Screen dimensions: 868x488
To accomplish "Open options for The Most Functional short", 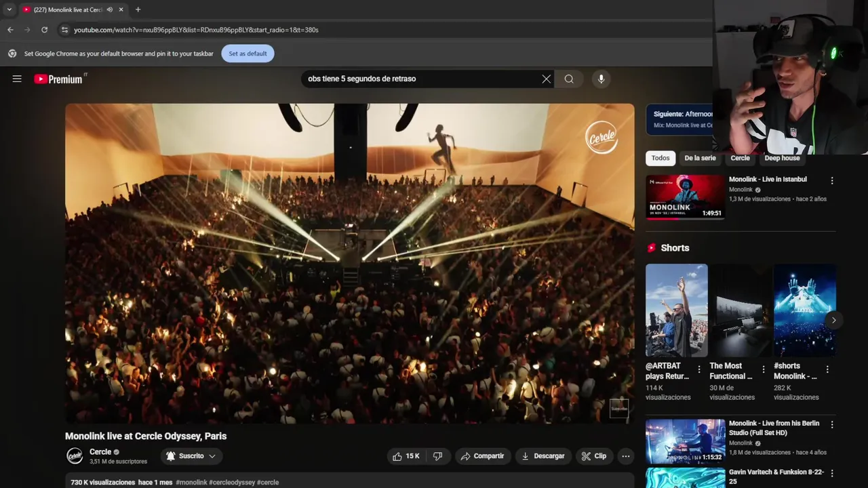I will 764,369.
